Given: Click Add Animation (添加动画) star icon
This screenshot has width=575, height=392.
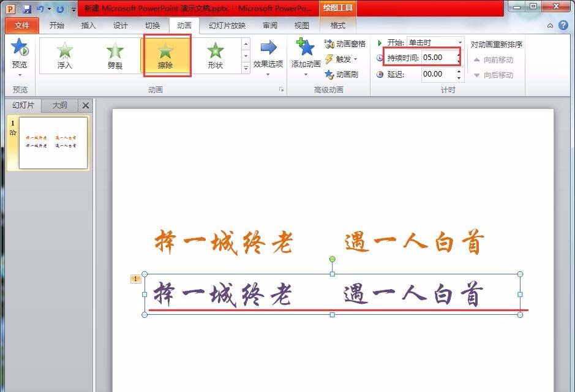Looking at the screenshot, I should pyautogui.click(x=306, y=47).
